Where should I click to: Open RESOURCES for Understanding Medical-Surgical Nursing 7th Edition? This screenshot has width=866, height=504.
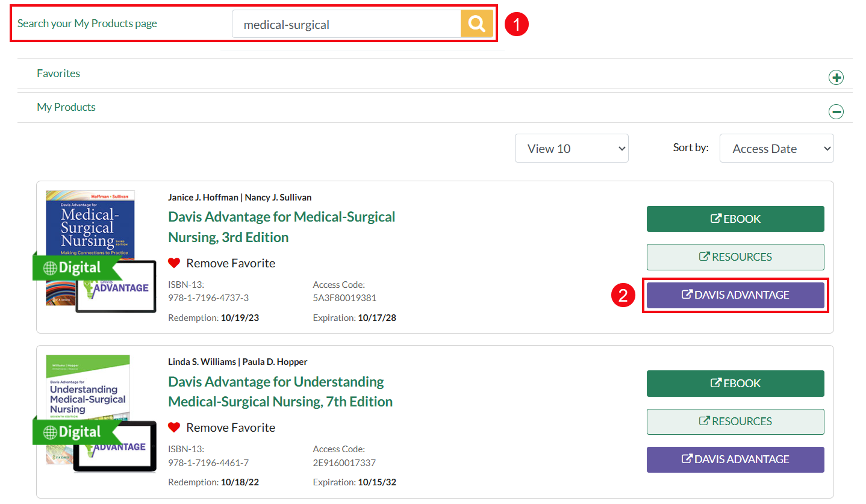click(735, 422)
